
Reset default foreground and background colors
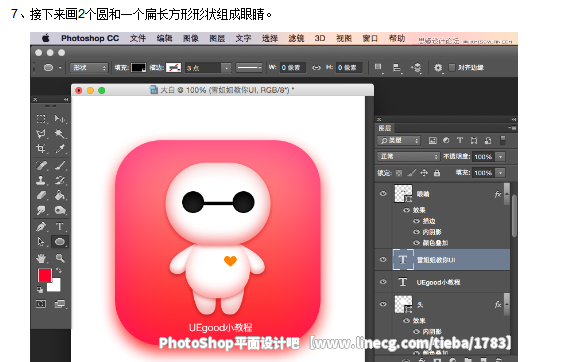click(40, 289)
